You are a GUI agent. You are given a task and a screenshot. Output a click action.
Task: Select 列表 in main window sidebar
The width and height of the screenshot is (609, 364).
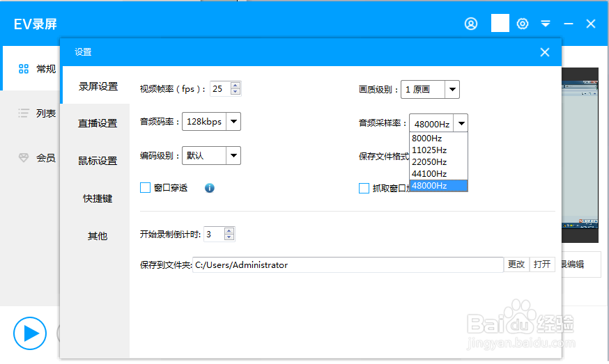46,113
